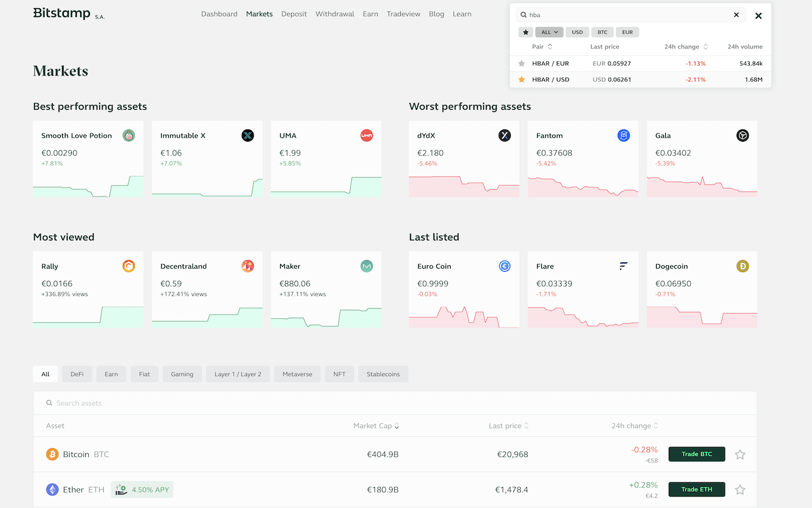Open the Markets menu item
This screenshot has height=508, width=812.
259,14
